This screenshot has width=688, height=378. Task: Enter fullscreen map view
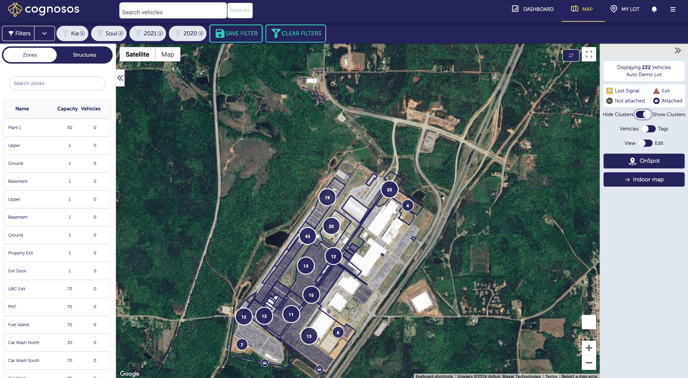coord(589,54)
